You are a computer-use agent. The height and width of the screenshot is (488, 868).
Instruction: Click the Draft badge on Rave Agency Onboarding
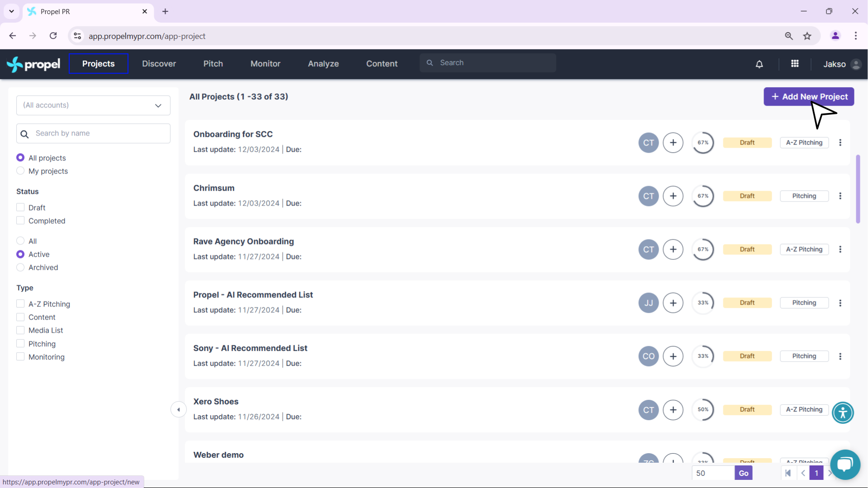pos(747,249)
